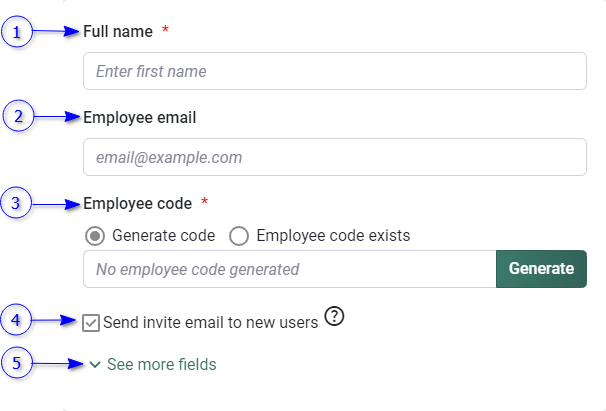Expand See more fields section
606x411 pixels.
pyautogui.click(x=161, y=365)
